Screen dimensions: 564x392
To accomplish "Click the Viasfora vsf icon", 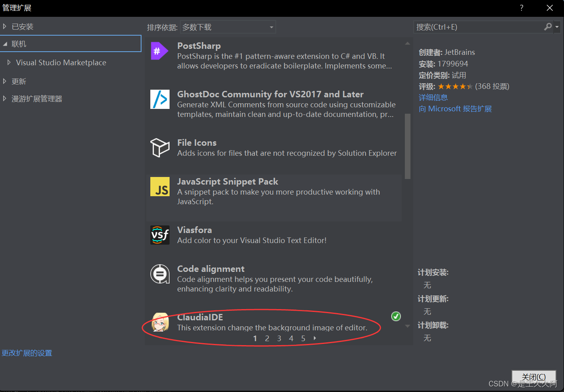I will click(160, 235).
